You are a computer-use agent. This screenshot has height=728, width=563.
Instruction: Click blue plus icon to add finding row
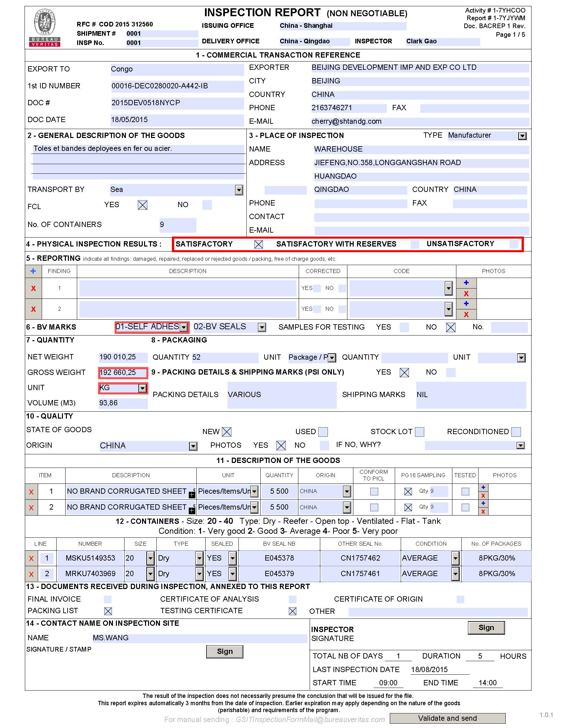[x=33, y=271]
